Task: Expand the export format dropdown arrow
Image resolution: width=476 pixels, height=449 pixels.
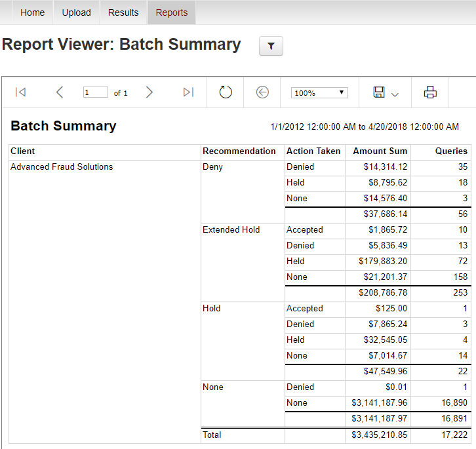Action: tap(395, 95)
